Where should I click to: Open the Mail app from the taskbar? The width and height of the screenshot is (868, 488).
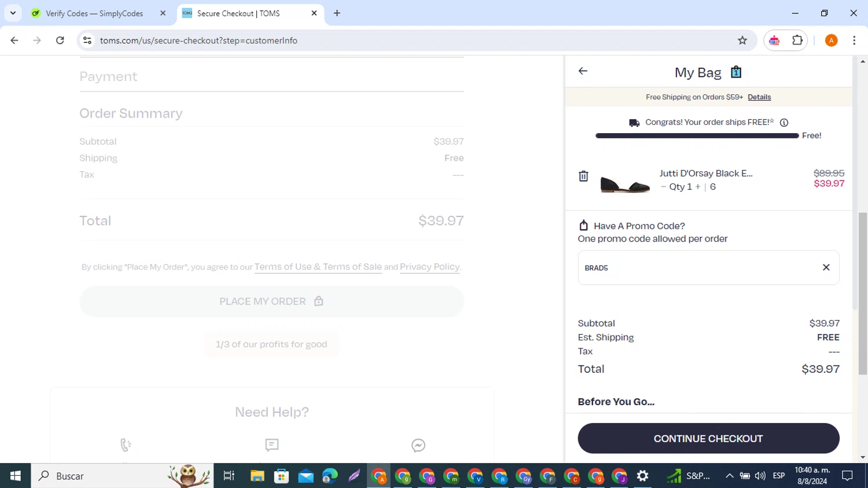tap(306, 476)
